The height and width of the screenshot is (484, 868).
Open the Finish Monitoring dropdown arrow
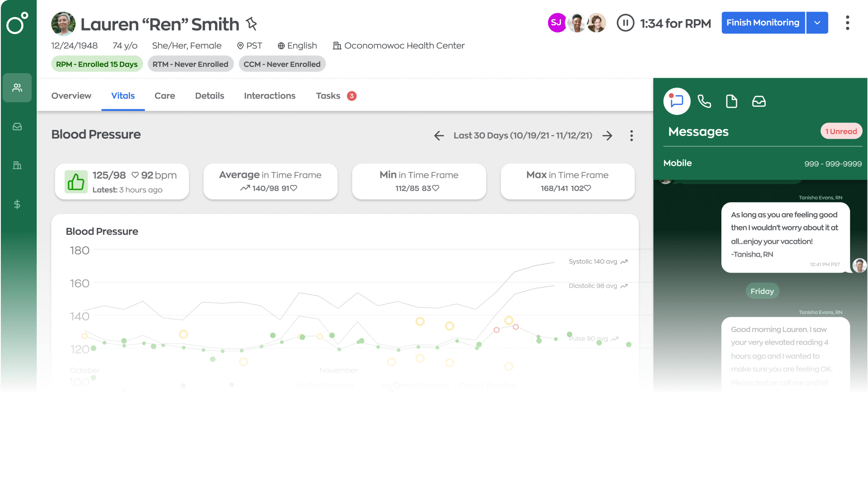(x=817, y=23)
